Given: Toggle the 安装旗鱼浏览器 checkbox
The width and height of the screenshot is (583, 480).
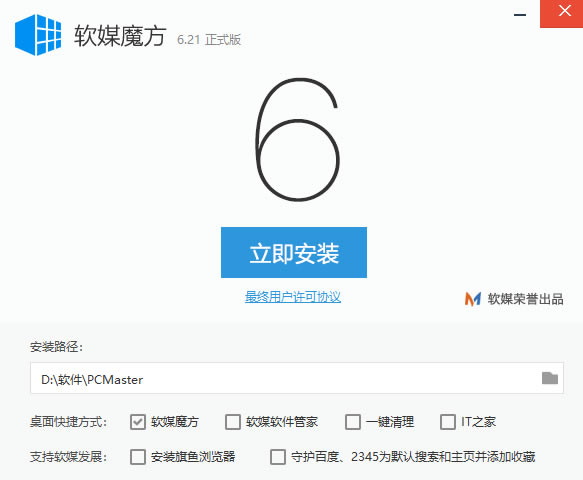Looking at the screenshot, I should [x=138, y=457].
